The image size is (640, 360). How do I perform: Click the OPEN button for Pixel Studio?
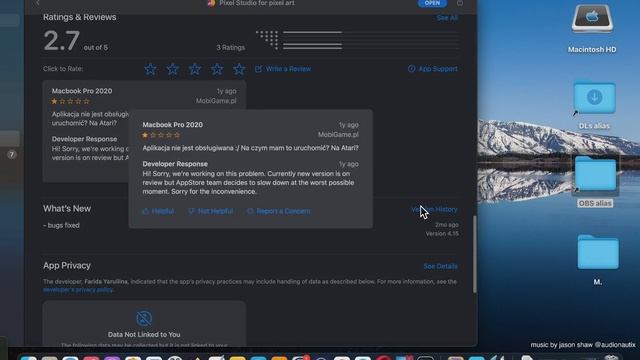click(432, 3)
